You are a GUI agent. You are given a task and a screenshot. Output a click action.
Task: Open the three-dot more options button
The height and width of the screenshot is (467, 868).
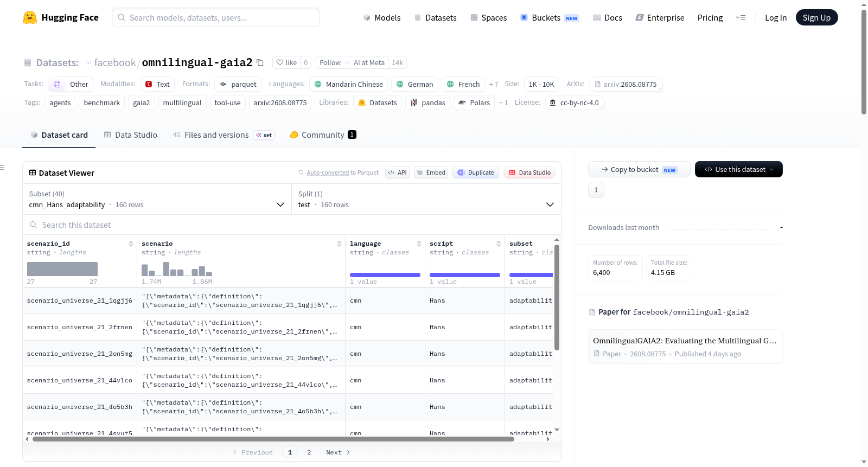[596, 190]
